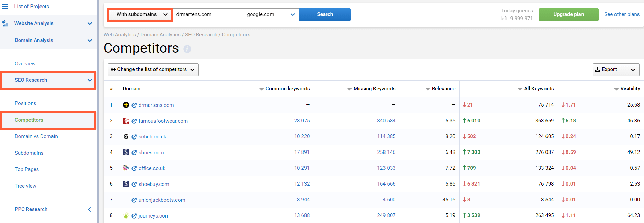This screenshot has width=644, height=223.
Task: Sort by Visibility arrow
Action: [x=616, y=89]
